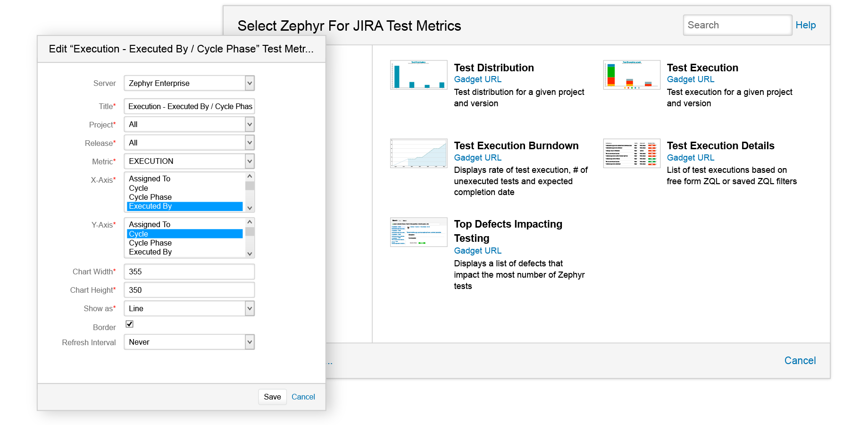Click the Chart Height input field
The width and height of the screenshot is (868, 425).
189,290
